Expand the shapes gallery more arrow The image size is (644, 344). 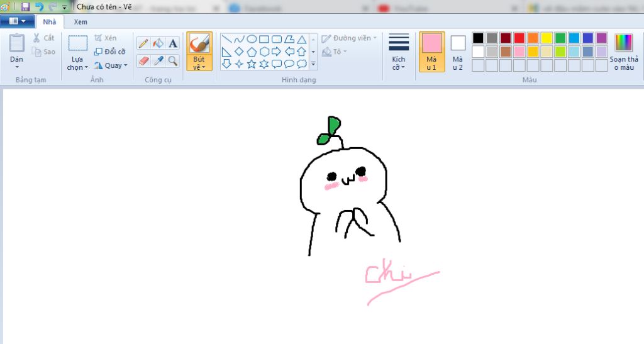[313, 64]
